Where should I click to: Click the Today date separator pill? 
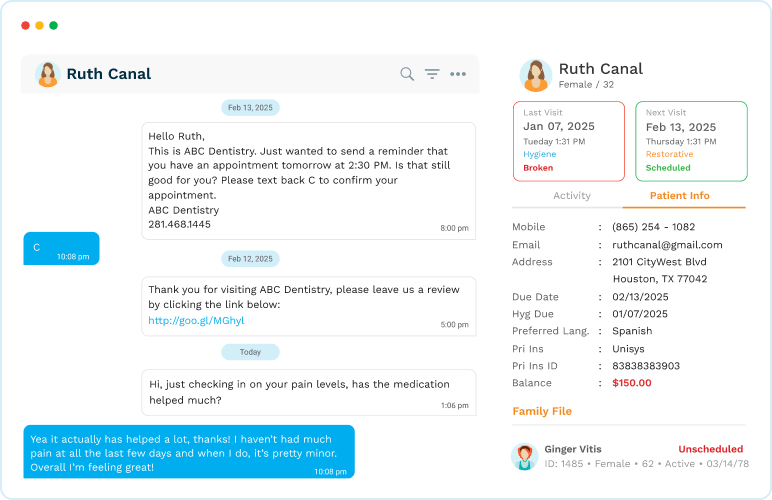pyautogui.click(x=250, y=352)
